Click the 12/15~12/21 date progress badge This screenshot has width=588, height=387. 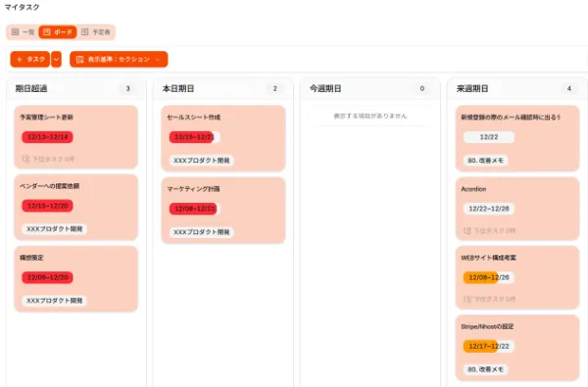coord(195,137)
